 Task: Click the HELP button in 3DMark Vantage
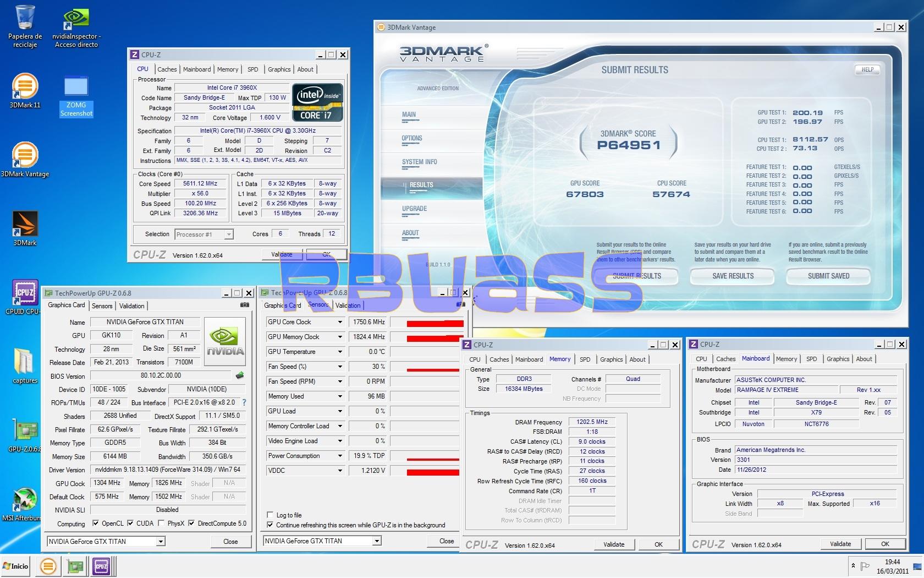point(867,69)
